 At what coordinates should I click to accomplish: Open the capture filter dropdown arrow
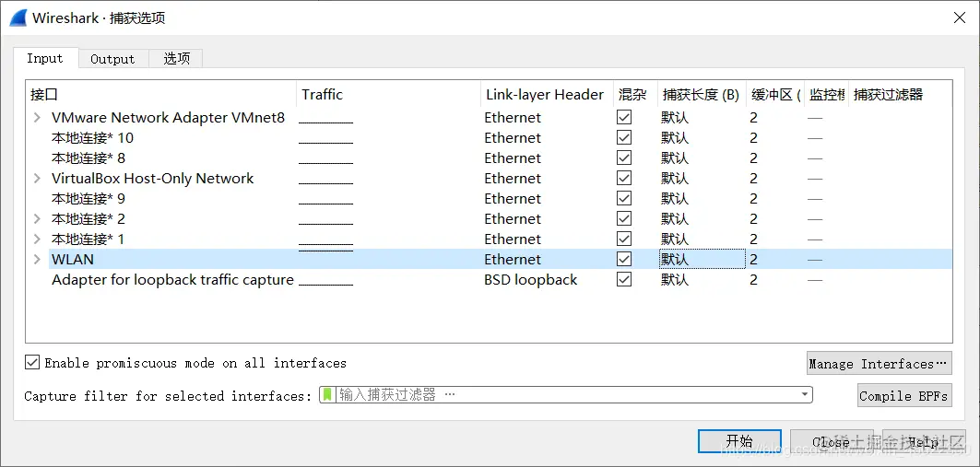805,394
